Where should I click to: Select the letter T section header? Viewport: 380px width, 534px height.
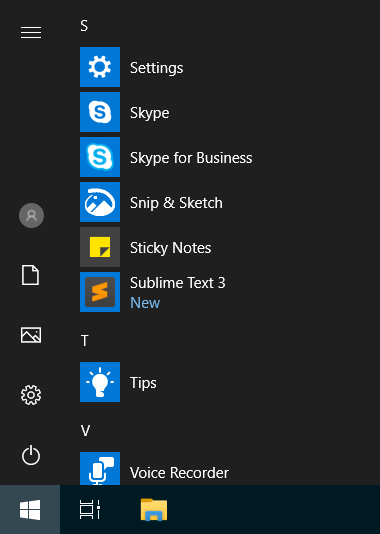[x=85, y=341]
